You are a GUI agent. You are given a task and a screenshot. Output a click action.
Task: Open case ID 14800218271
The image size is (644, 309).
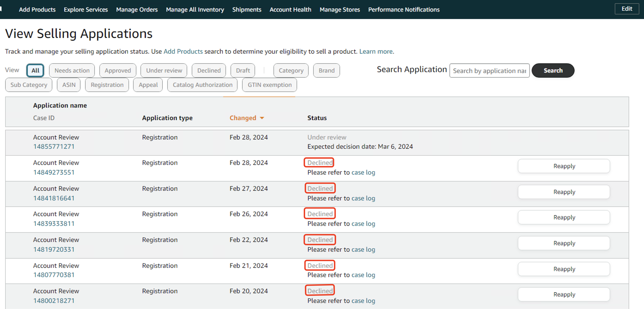[x=54, y=301]
